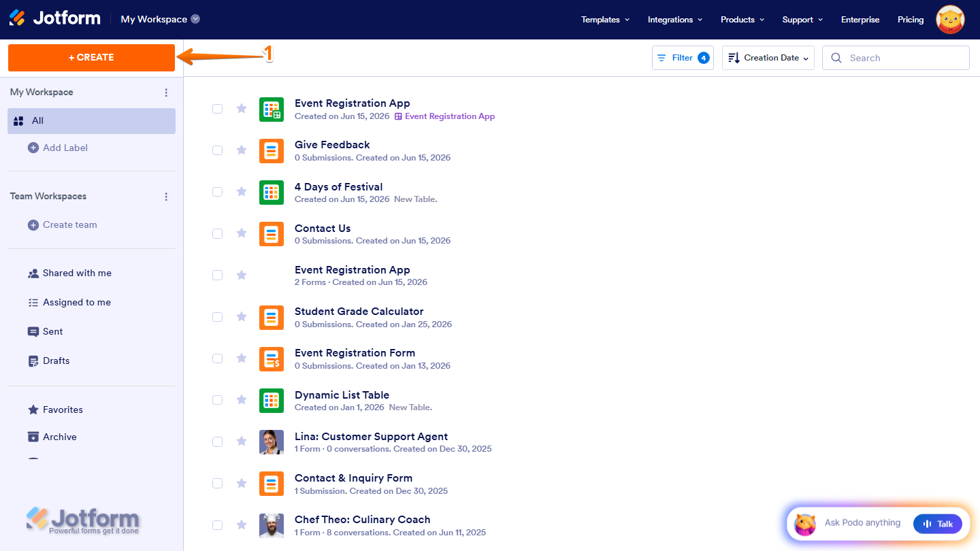This screenshot has height=551, width=980.
Task: Click the Contact Us form icon
Action: pos(272,234)
